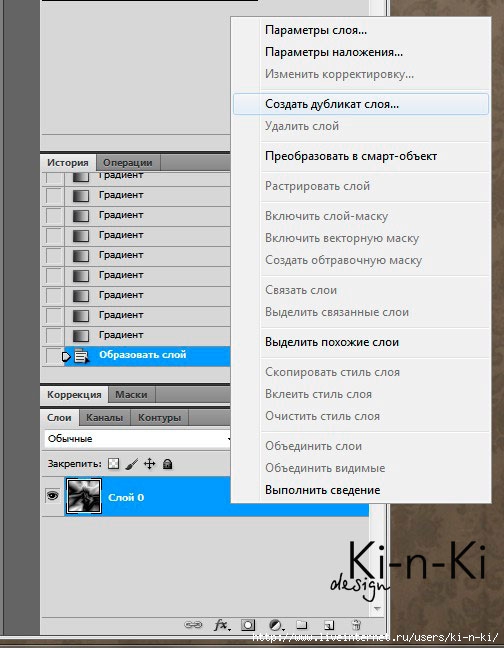Hide Слой 0 with the eye icon
Viewport: 504px width, 648px height.
click(52, 496)
